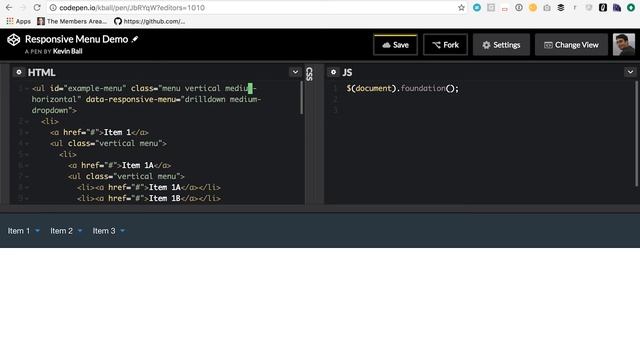The image size is (640, 360).
Task: Click the CodePen logo icon
Action: point(13,40)
